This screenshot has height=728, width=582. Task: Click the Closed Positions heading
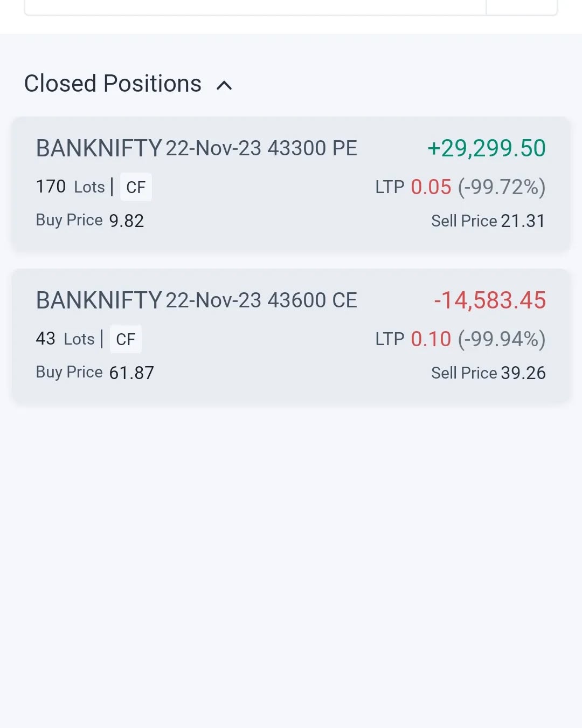pos(113,84)
